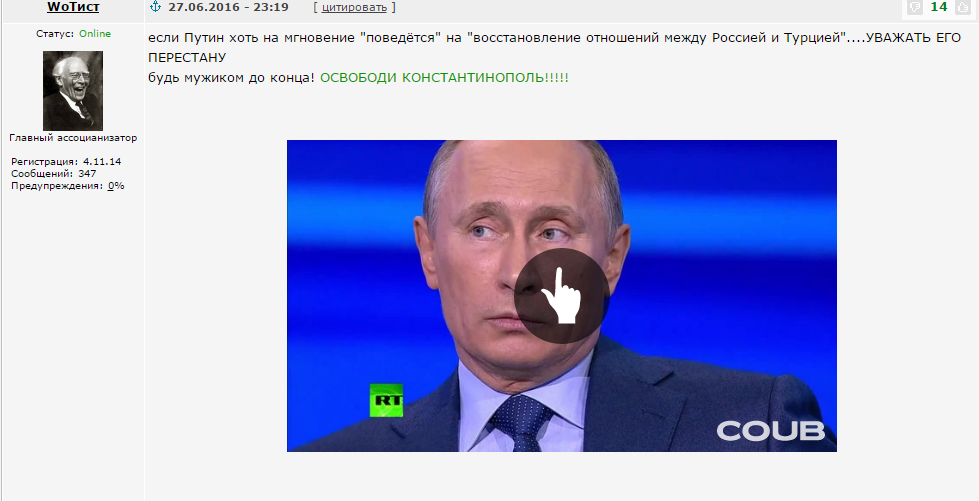Screen dimensions: 979x501
Task: Click the green post rating number 14
Action: tap(938, 7)
